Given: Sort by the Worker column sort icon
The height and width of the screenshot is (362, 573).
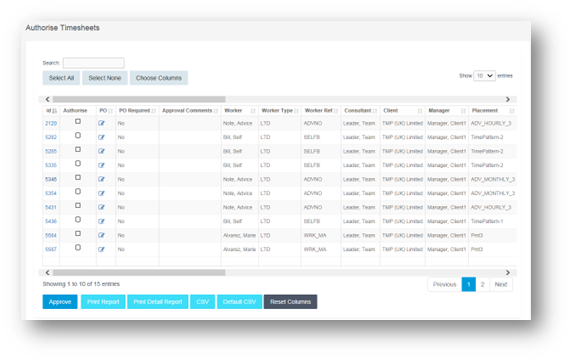Looking at the screenshot, I should coord(253,111).
